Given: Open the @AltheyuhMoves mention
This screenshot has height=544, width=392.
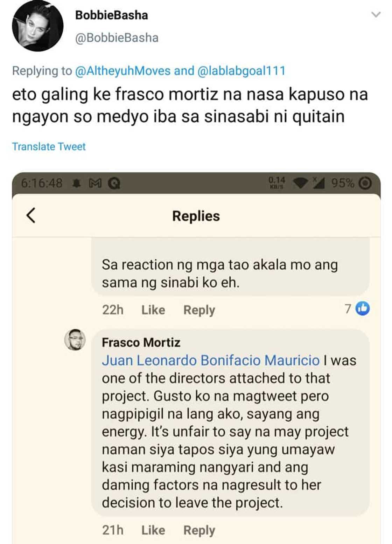Looking at the screenshot, I should [122, 71].
